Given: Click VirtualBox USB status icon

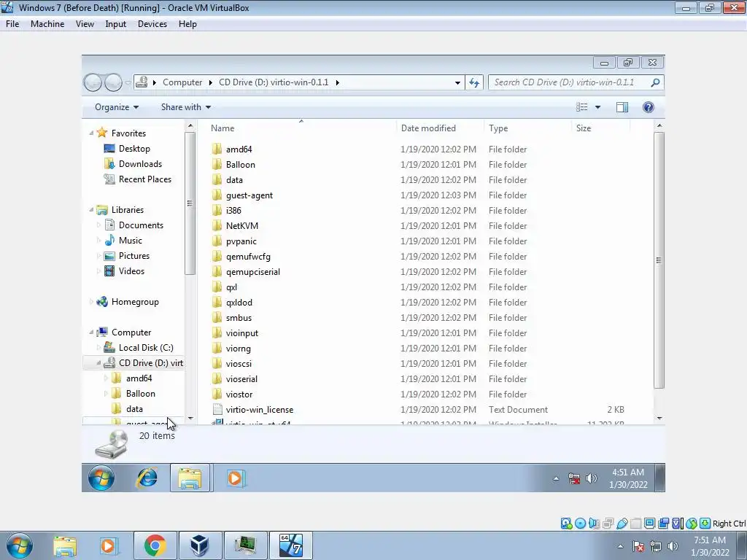Looking at the screenshot, I should pos(622,524).
